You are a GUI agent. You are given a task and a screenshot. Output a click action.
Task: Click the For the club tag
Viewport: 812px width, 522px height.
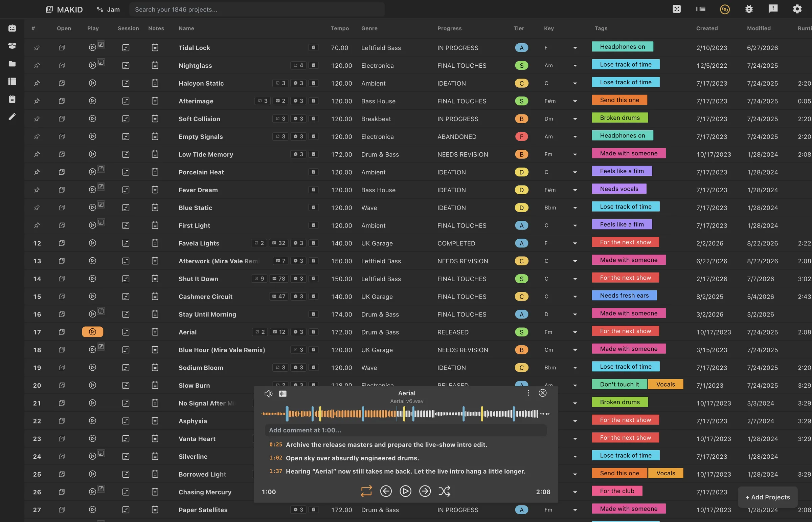tap(617, 491)
